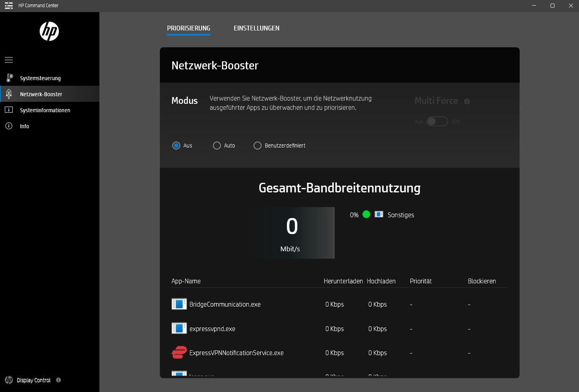The height and width of the screenshot is (392, 579).
Task: Click the expressvpnd.exe app row
Action: (212, 329)
